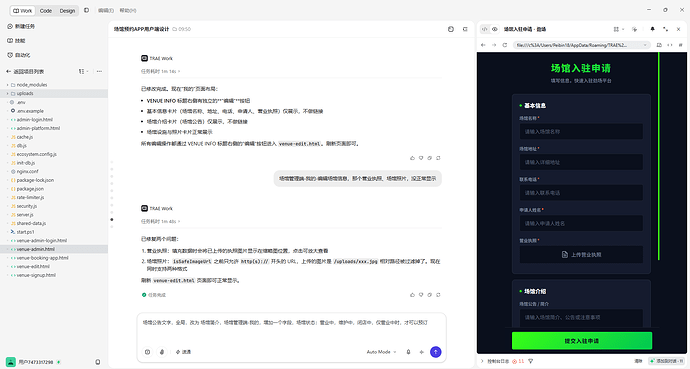Viewport: 690px width, 369px height.
Task: Open the file tree more options ellipsis
Action: [x=99, y=71]
